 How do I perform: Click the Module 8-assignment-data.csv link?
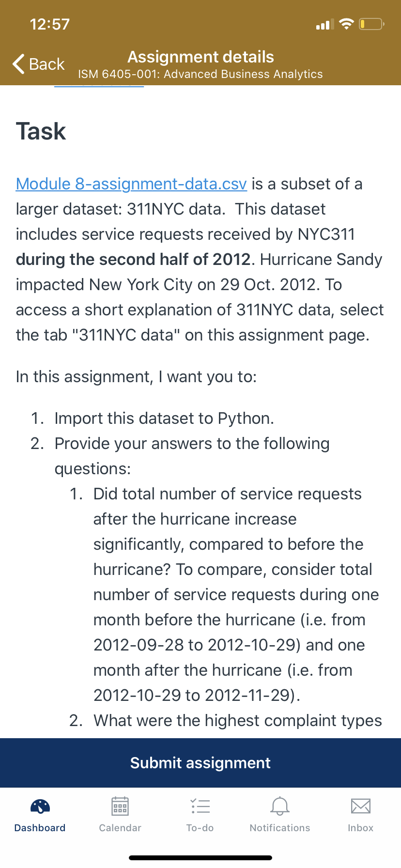(x=131, y=184)
